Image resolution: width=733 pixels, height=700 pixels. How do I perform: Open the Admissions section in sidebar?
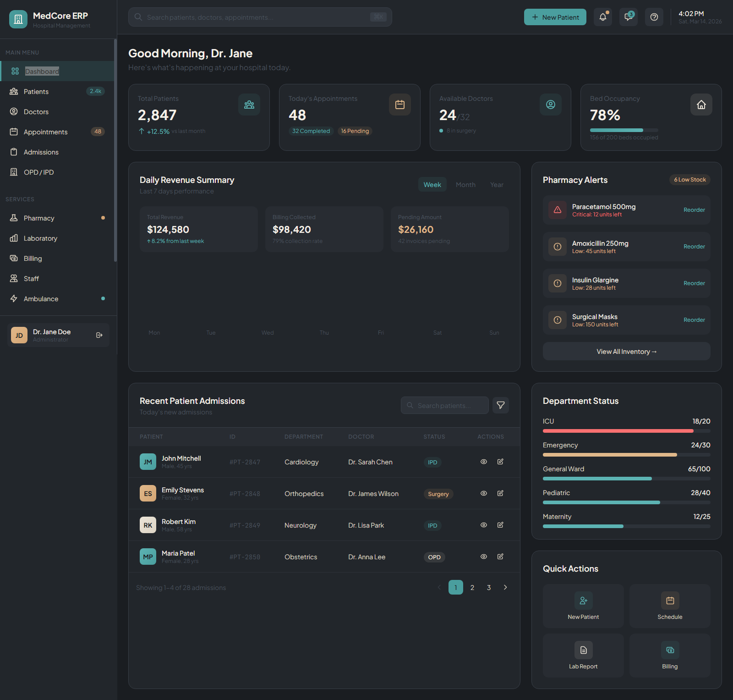[x=41, y=152]
